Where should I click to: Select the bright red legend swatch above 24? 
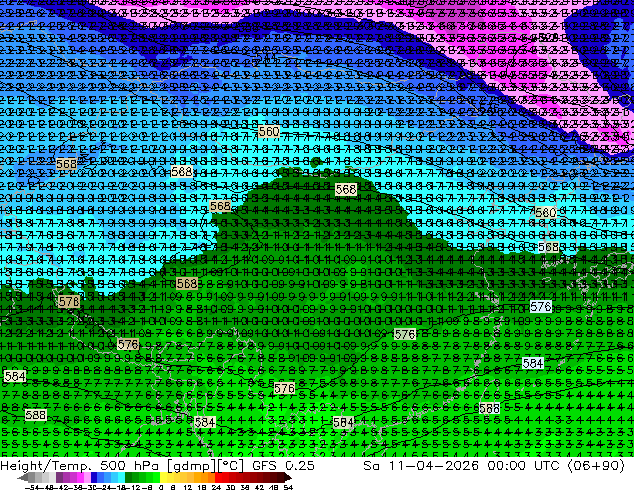tap(218, 478)
